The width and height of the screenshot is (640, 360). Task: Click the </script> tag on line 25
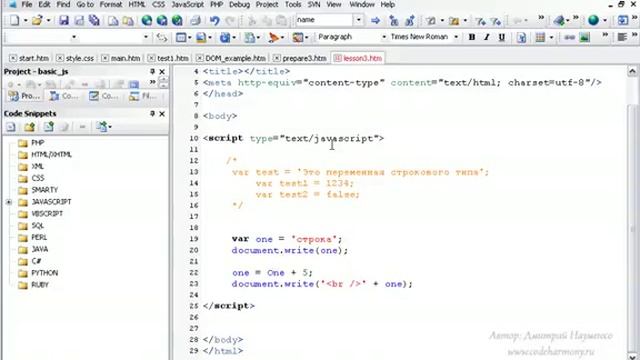click(229, 306)
